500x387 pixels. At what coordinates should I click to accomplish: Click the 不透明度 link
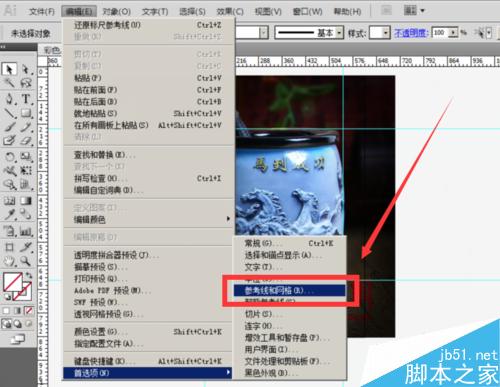point(411,33)
